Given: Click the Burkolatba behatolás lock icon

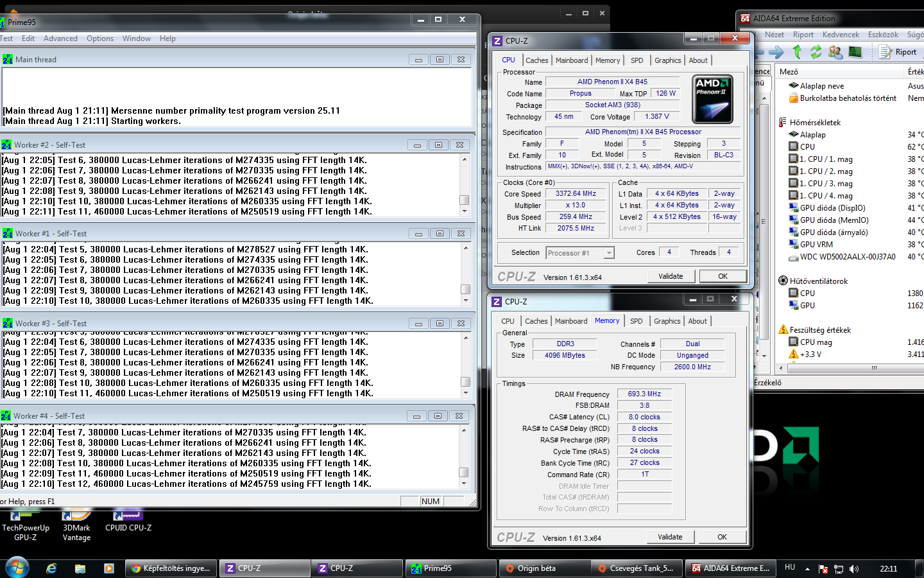Looking at the screenshot, I should pyautogui.click(x=794, y=98).
